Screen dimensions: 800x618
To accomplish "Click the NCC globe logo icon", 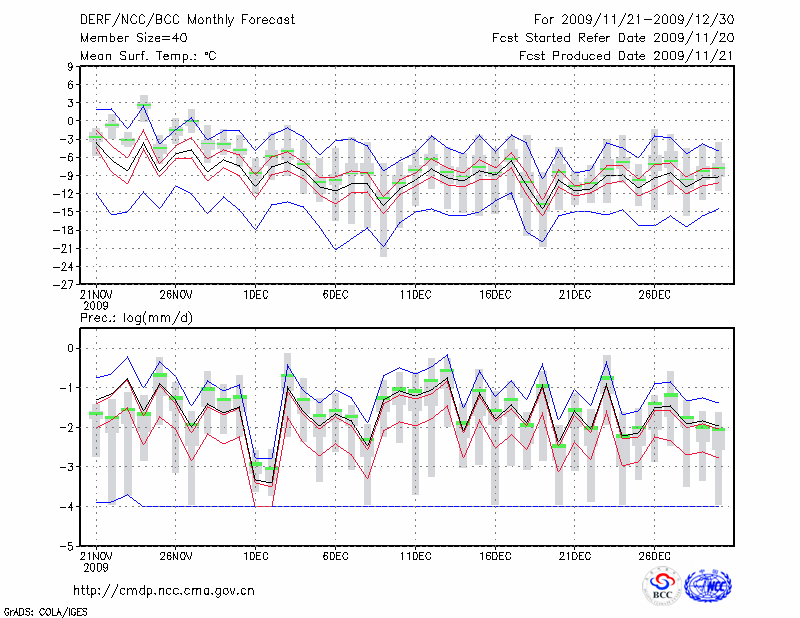I will [x=707, y=587].
